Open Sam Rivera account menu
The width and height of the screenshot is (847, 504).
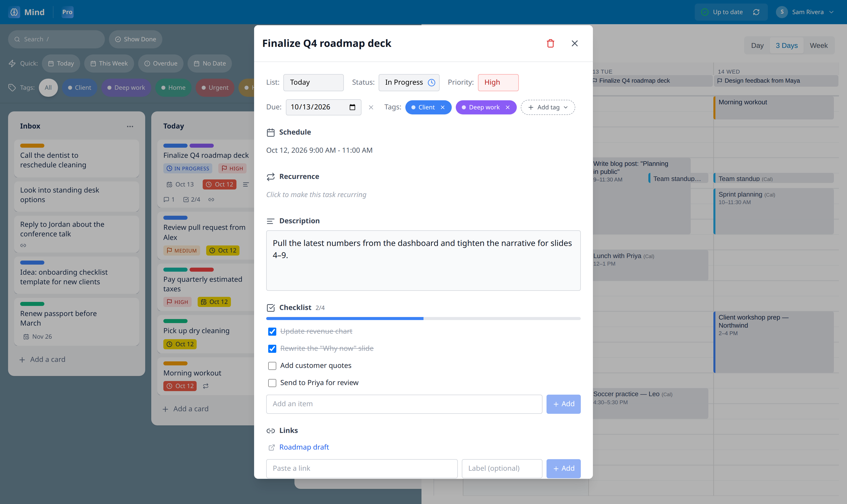(805, 12)
